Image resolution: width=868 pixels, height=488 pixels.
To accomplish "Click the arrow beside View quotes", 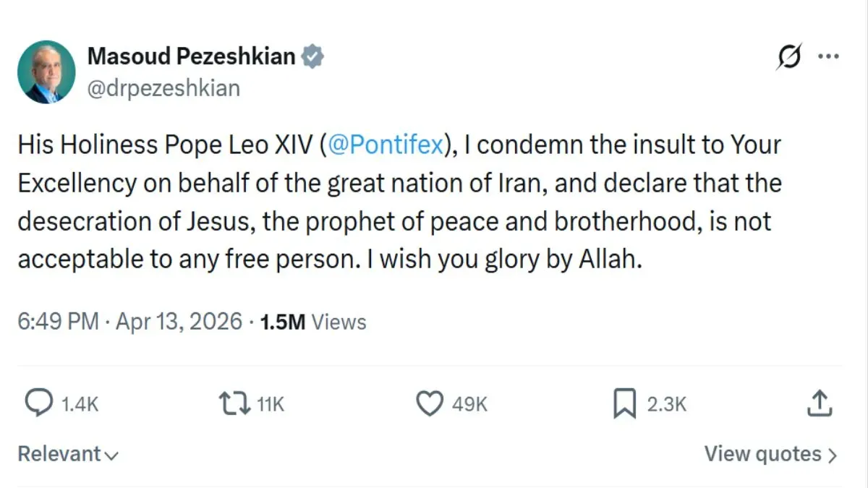I will coord(832,455).
